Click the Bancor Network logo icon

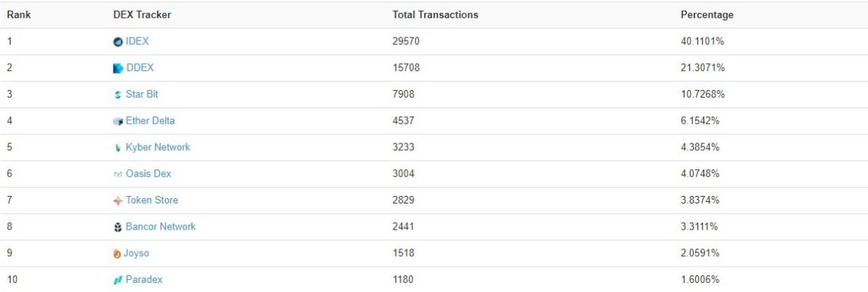pos(117,227)
